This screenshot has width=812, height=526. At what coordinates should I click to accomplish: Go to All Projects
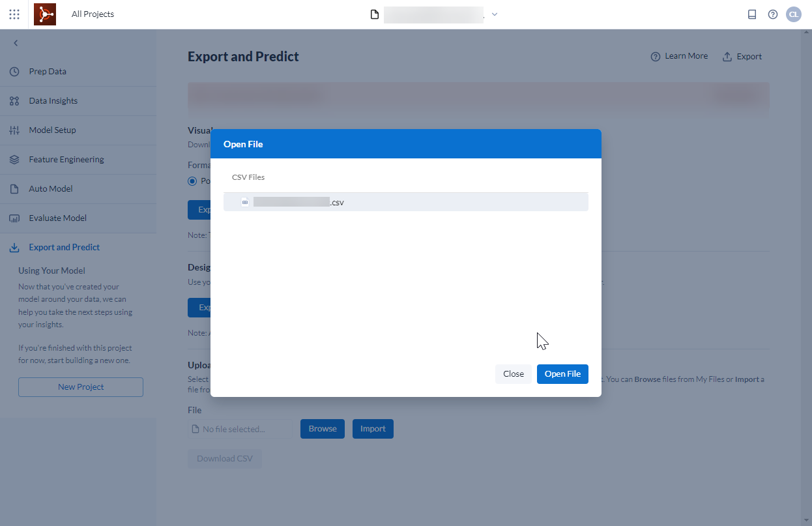(93, 14)
